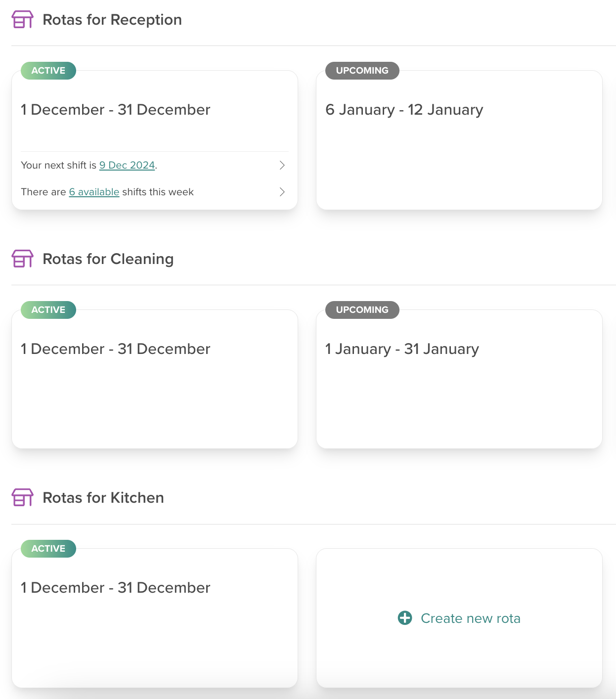Click the UPCOMING badge on Cleaning's January rota
Viewport: 616px width, 699px height.
(362, 309)
